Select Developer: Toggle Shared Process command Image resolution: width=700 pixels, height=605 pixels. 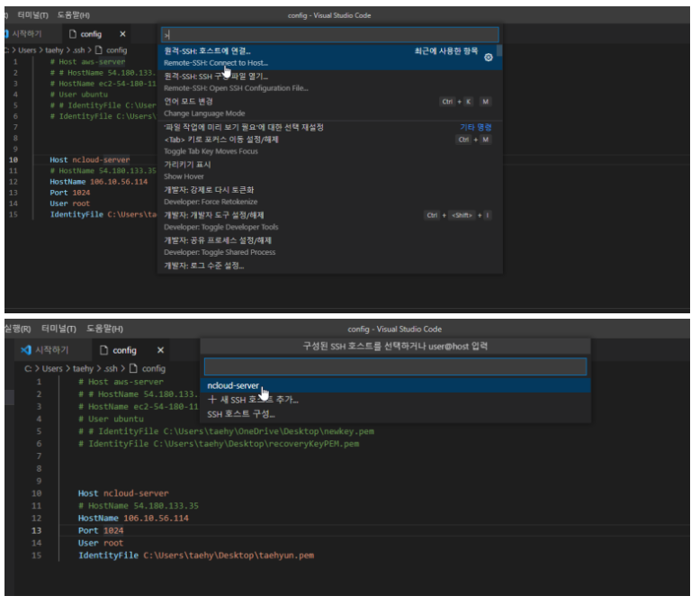330,246
